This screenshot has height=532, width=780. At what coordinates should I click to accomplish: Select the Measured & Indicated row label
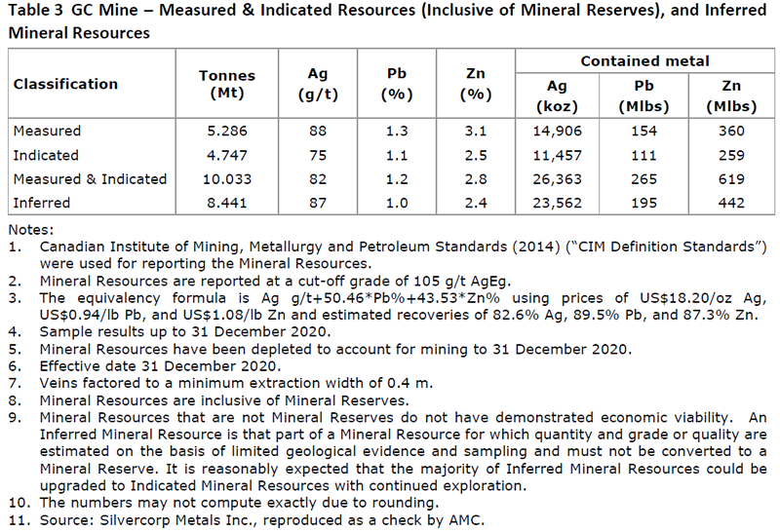click(90, 179)
